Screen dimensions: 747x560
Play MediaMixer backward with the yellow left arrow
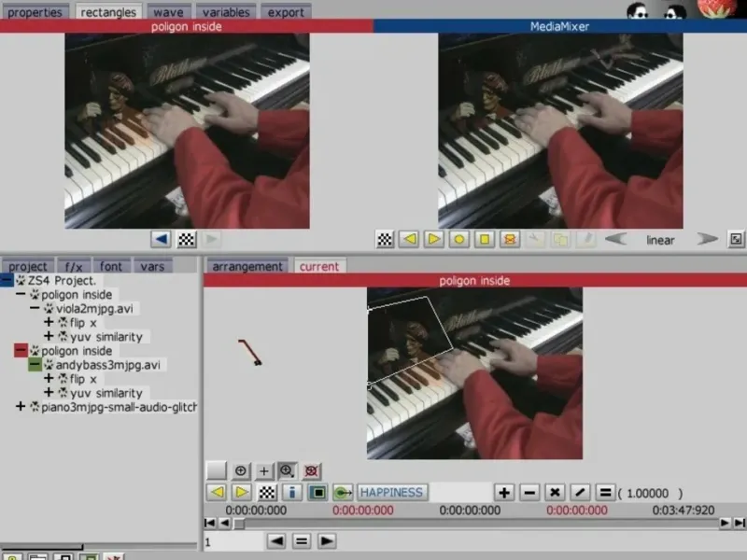point(410,239)
